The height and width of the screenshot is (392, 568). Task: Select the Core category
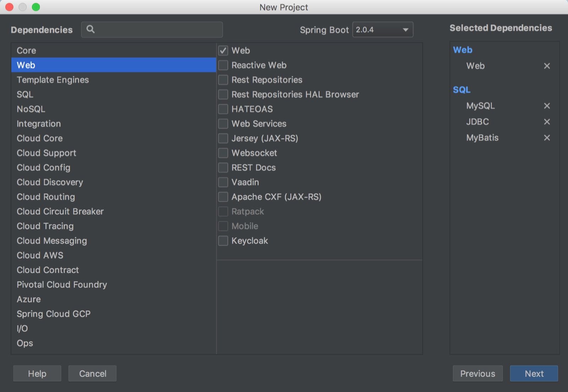point(114,51)
